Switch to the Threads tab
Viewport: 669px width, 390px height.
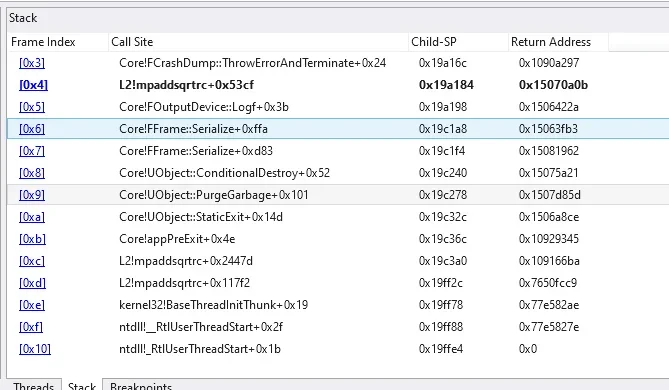[x=33, y=386]
